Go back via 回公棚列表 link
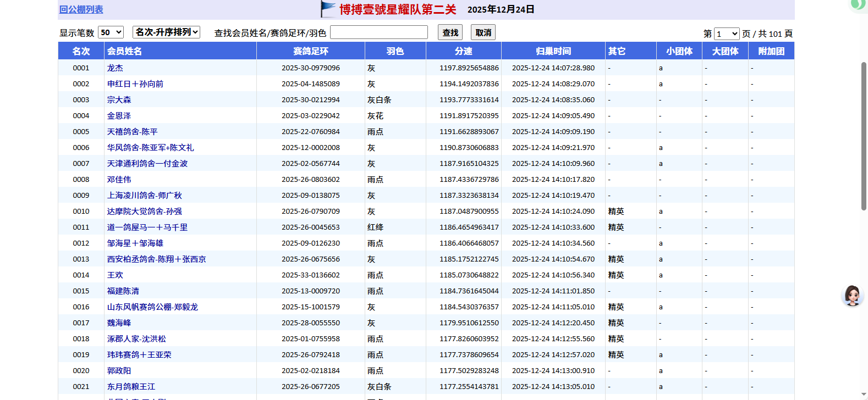 click(81, 9)
